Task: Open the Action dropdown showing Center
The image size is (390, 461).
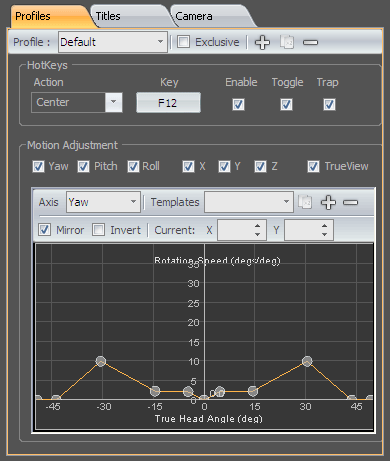Action: (77, 102)
